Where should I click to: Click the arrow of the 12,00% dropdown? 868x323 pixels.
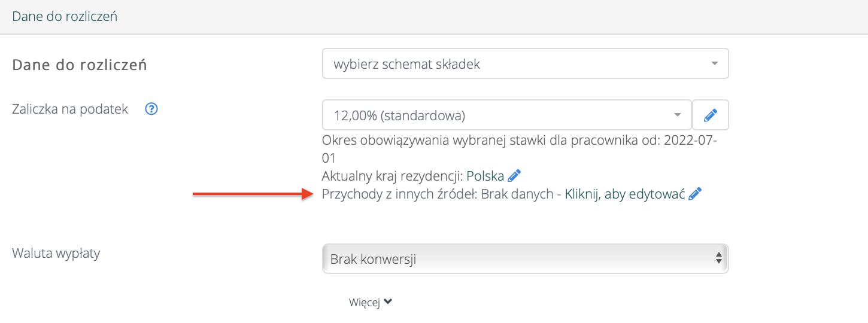[677, 115]
